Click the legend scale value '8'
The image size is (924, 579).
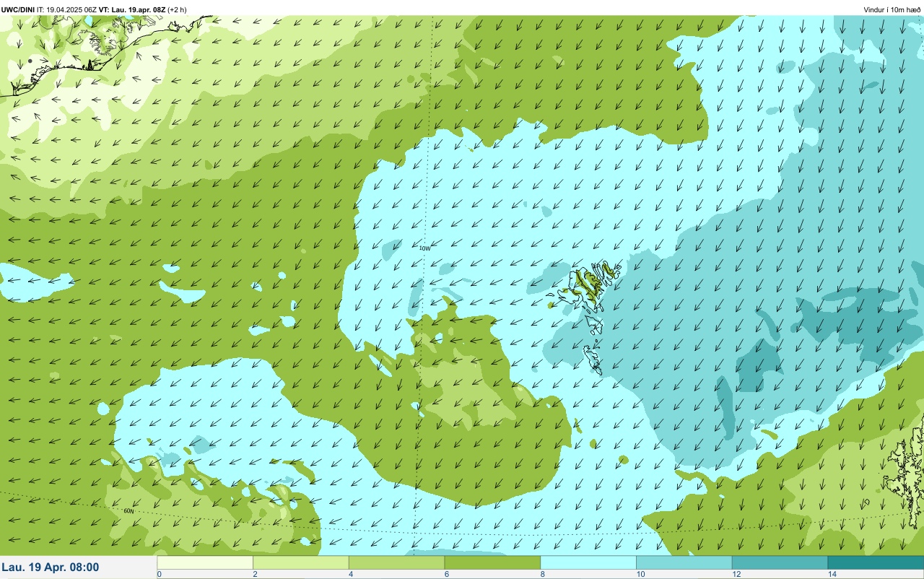coord(543,574)
